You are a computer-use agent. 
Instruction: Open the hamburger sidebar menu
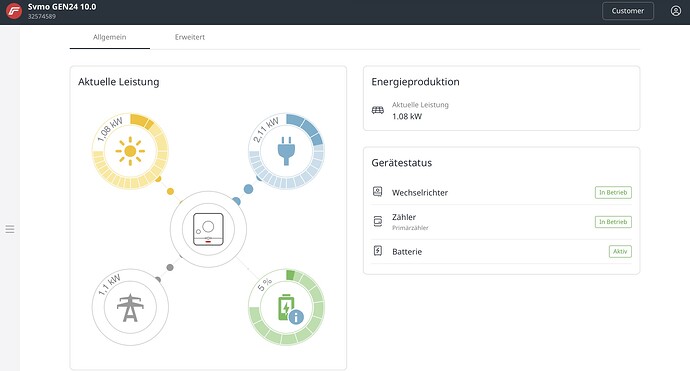tap(10, 229)
